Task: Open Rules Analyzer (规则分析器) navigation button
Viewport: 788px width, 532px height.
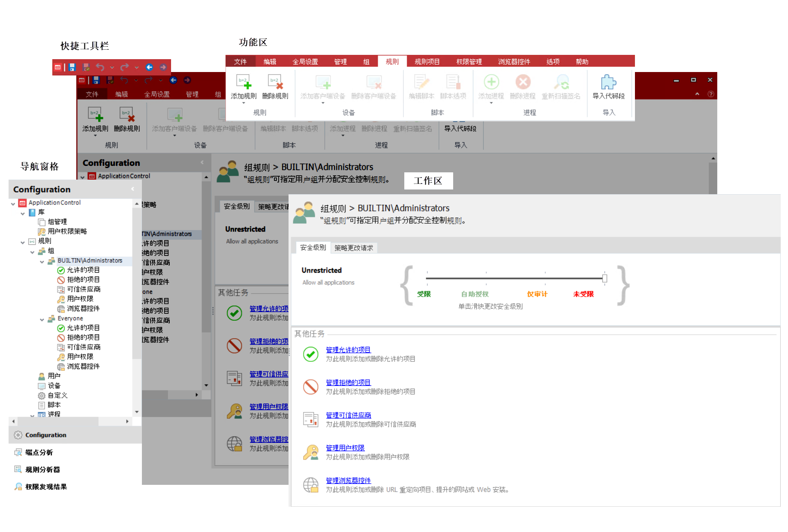Action: click(x=42, y=469)
